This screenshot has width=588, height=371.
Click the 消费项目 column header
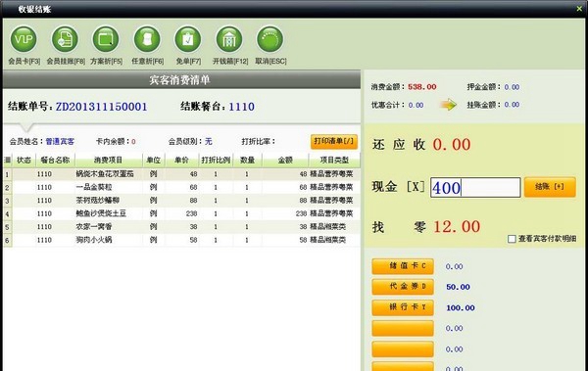(x=109, y=160)
